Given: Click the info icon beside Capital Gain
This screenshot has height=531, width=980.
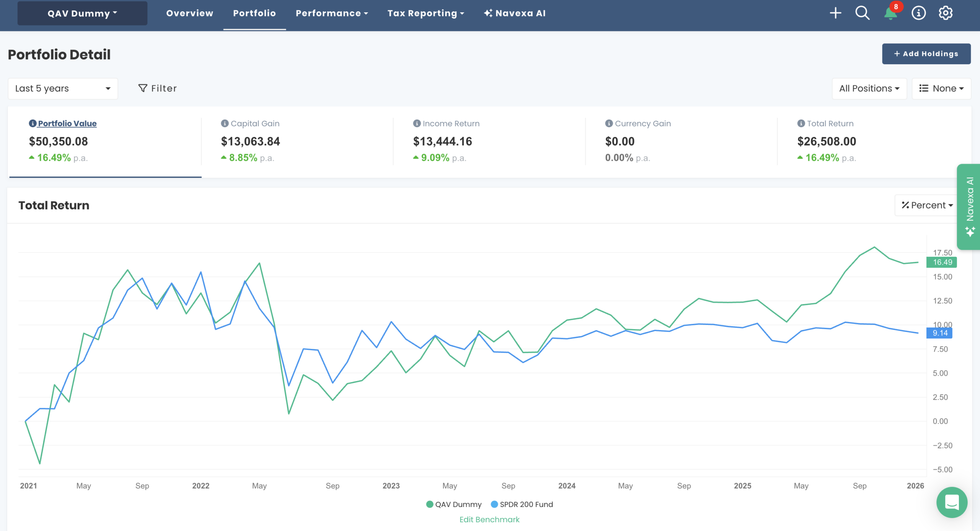Looking at the screenshot, I should 224,123.
